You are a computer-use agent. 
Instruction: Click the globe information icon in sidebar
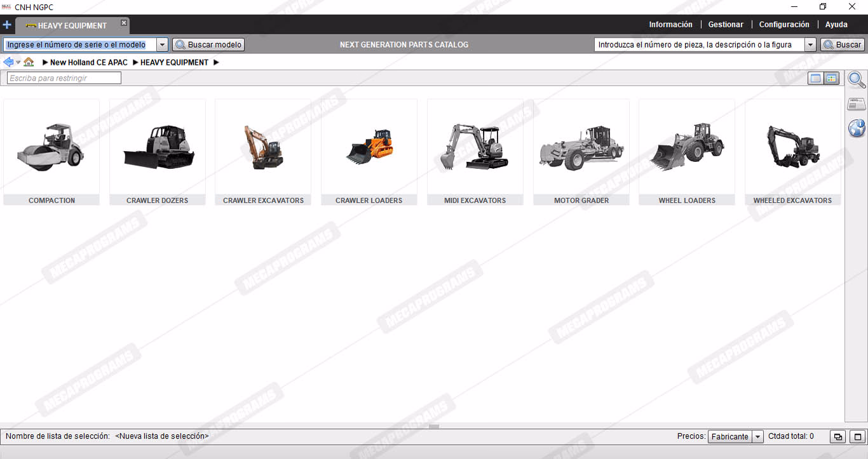click(857, 128)
